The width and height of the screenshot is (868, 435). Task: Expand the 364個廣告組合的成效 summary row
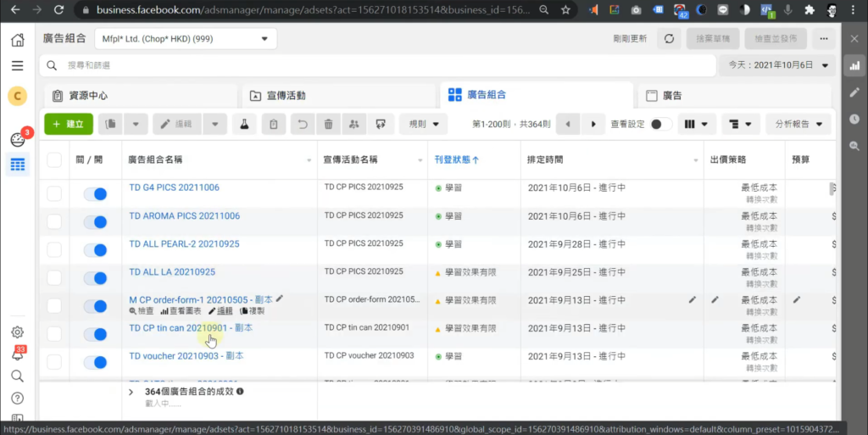(x=131, y=393)
